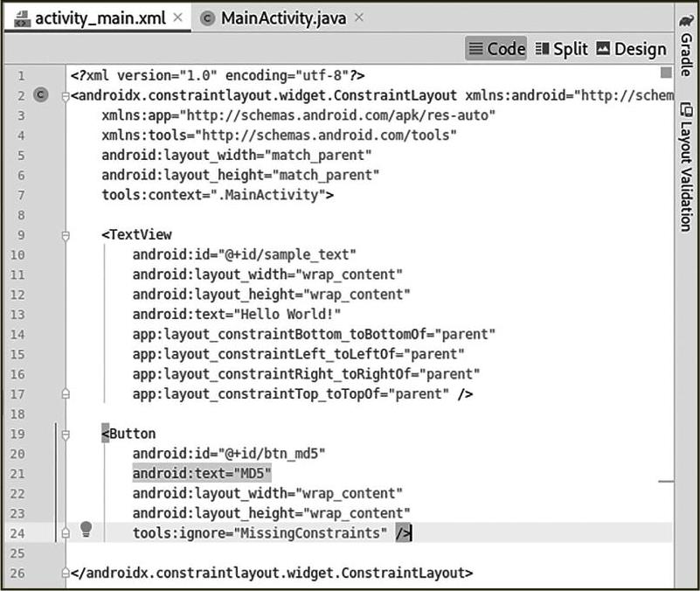Click the Gradle elephant icon
The height and width of the screenshot is (591, 700).
(x=687, y=21)
